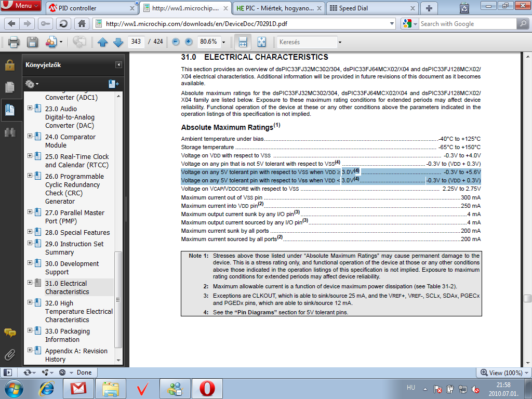Open the 33.0 Packaging Information bookmark

coord(68,335)
